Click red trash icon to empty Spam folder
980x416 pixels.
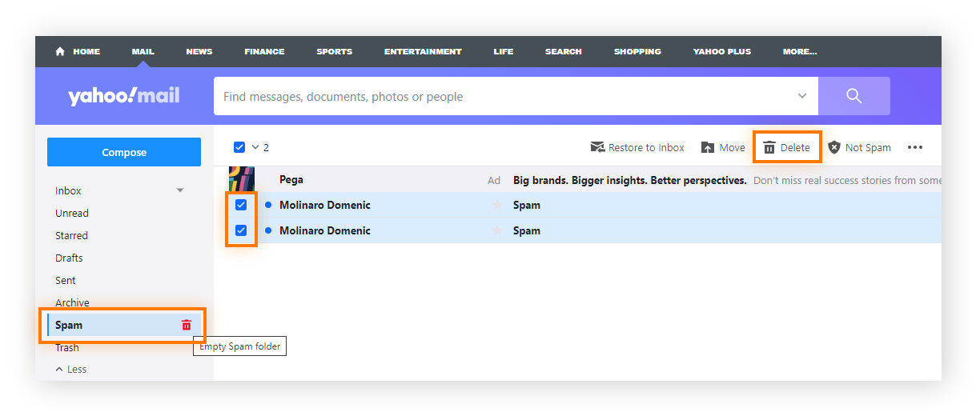187,325
